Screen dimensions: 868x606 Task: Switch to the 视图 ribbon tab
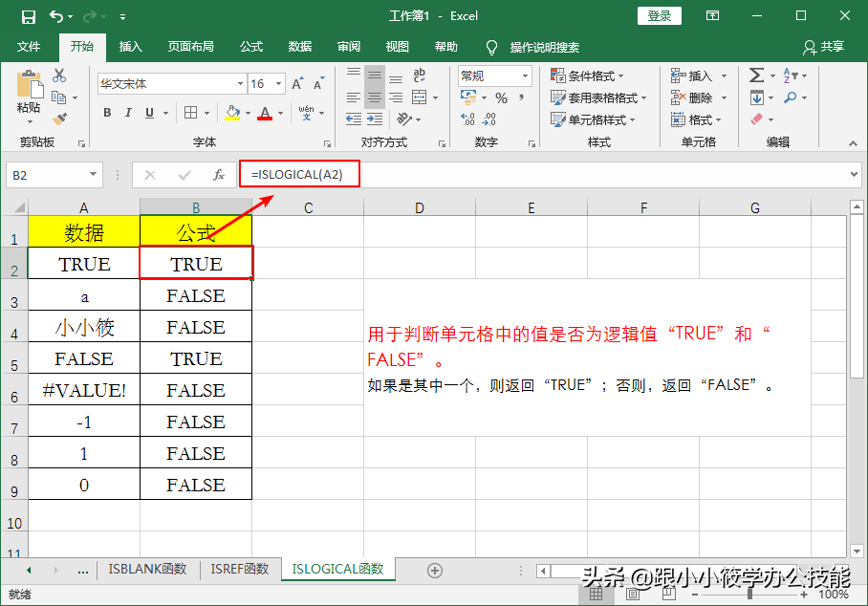tap(397, 47)
